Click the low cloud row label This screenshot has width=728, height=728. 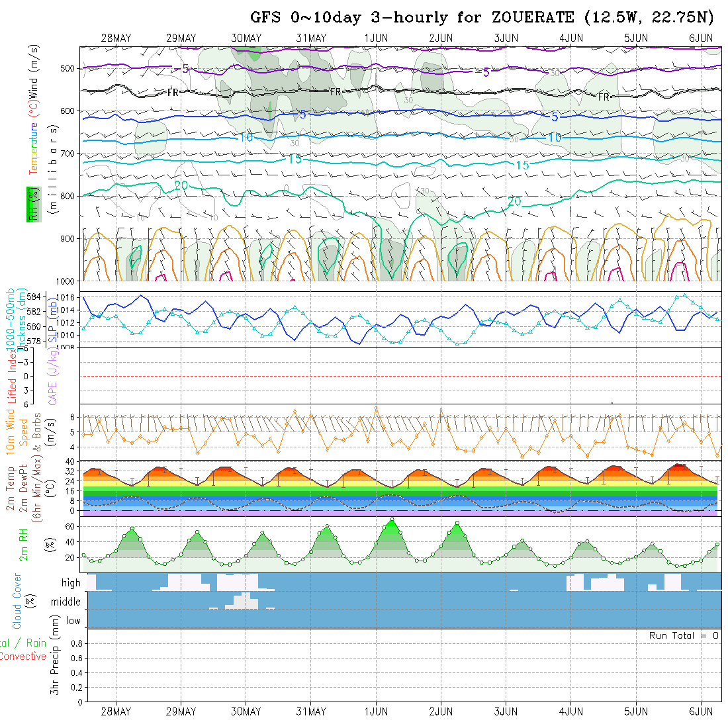point(73,621)
